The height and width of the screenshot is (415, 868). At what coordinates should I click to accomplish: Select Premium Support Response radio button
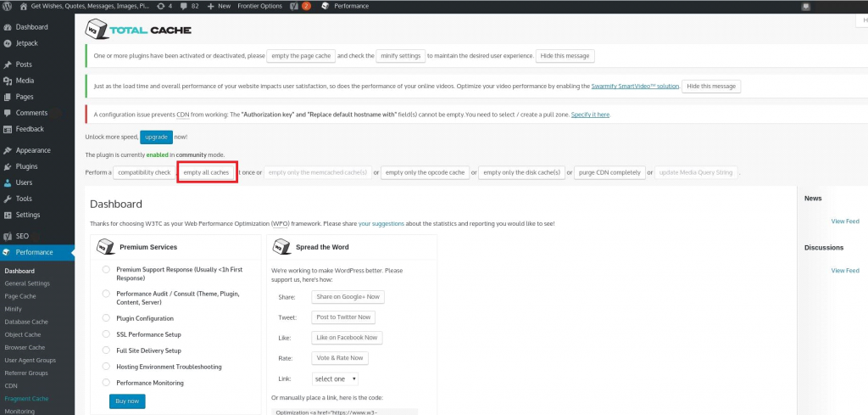pyautogui.click(x=106, y=269)
